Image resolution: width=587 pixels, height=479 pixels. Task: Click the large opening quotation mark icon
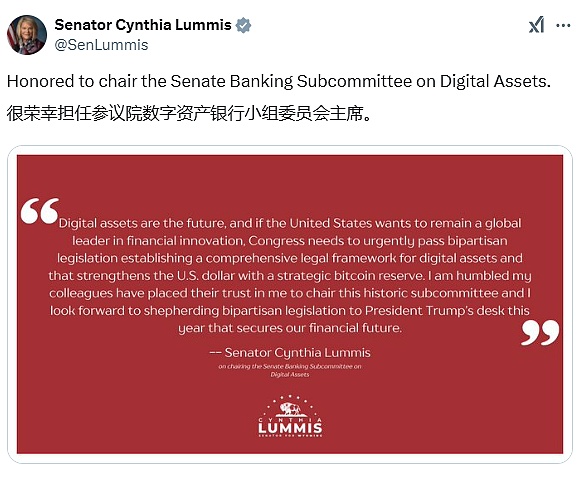40,211
